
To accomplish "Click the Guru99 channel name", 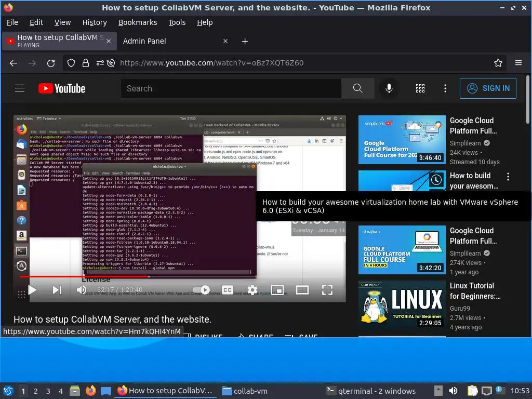I will pyautogui.click(x=460, y=309).
